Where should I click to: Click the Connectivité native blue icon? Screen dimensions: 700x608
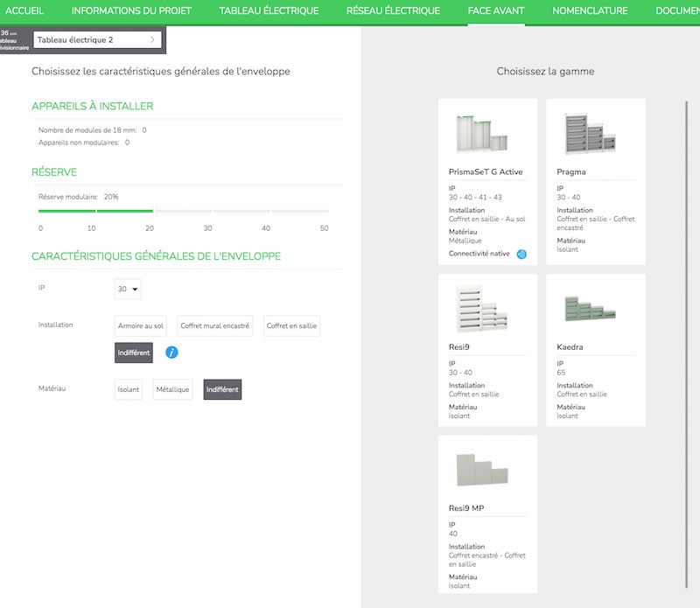(521, 254)
